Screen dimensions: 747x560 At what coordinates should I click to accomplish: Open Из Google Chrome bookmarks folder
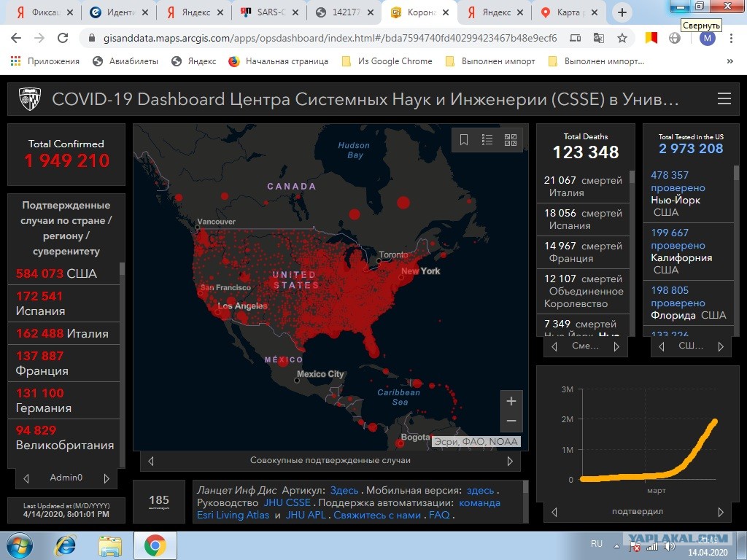click(387, 61)
